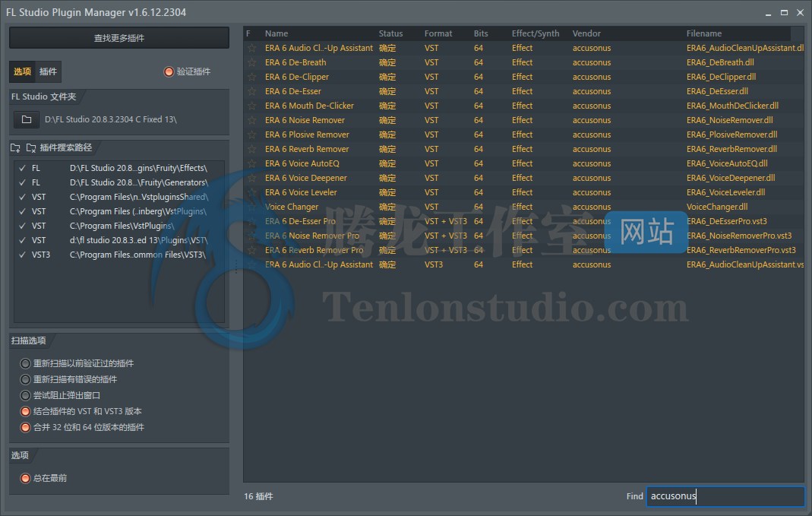This screenshot has height=516, width=812.
Task: Click the 查找更多插件 button
Action: [x=119, y=38]
